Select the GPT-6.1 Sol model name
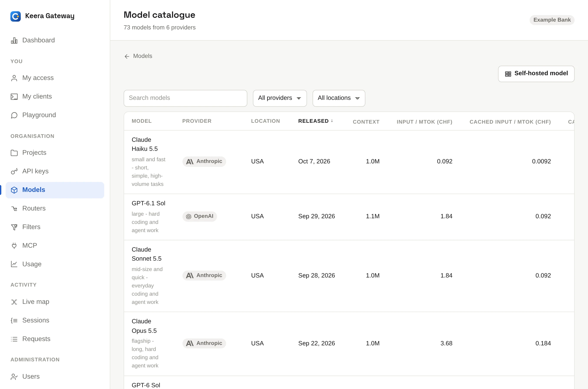The height and width of the screenshot is (389, 588). pos(148,203)
